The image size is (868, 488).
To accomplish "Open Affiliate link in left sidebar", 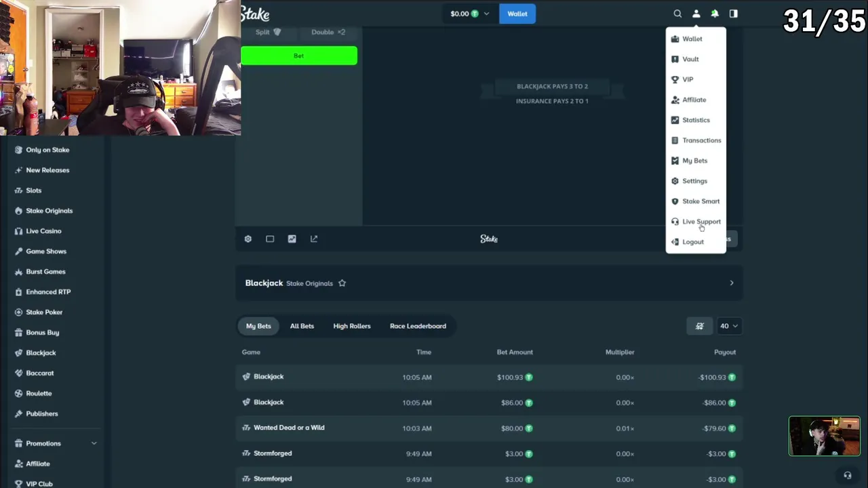I will 38,464.
